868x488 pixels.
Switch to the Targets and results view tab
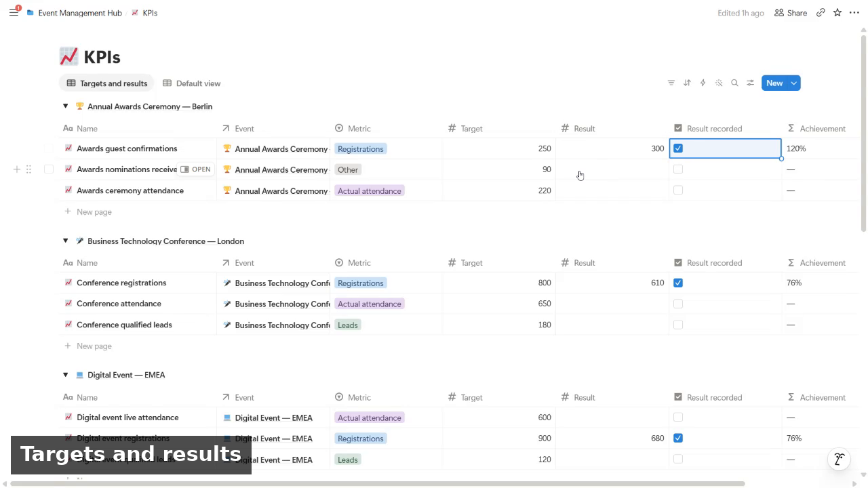(x=107, y=83)
